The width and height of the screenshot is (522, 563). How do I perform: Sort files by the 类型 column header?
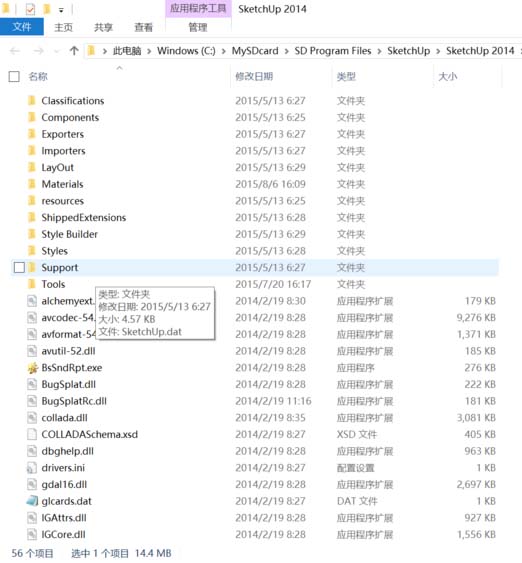[346, 76]
